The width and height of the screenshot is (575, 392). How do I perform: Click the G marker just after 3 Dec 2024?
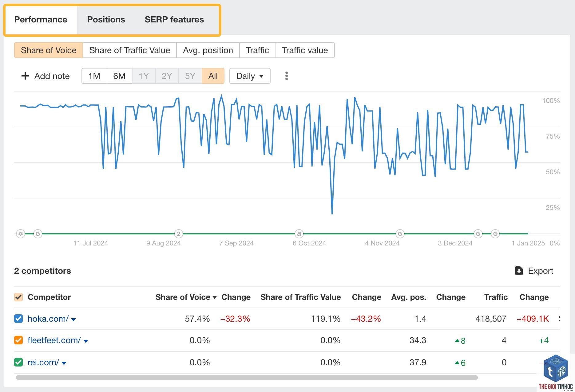coord(478,234)
